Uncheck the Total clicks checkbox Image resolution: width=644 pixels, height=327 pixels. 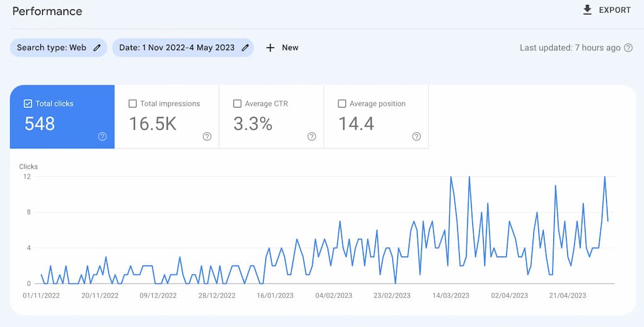pyautogui.click(x=28, y=104)
